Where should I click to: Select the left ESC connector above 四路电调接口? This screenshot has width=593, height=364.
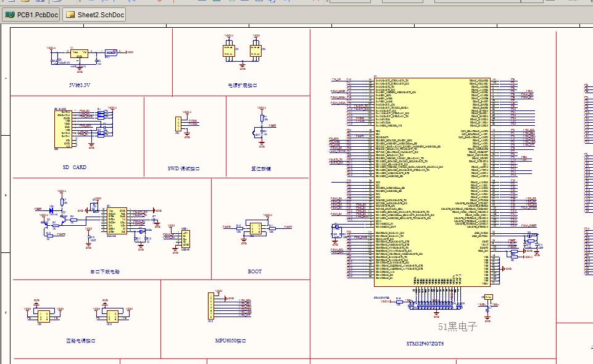tap(43, 316)
